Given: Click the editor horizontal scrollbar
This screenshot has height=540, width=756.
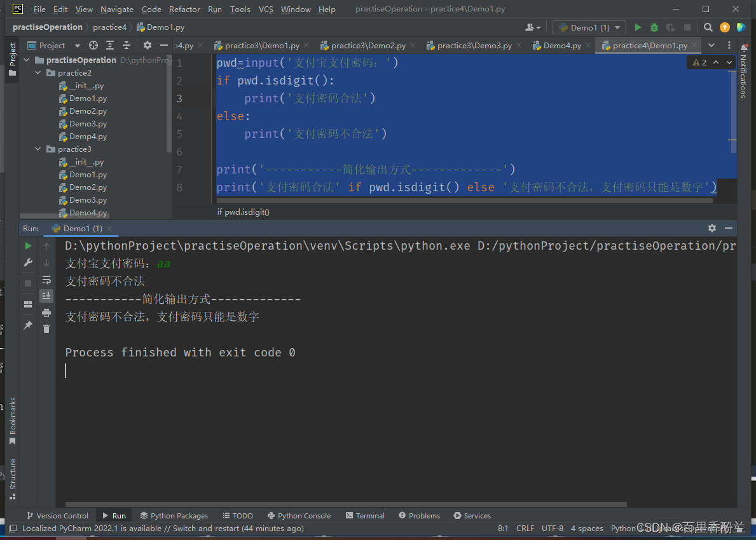Looking at the screenshot, I should tap(464, 201).
